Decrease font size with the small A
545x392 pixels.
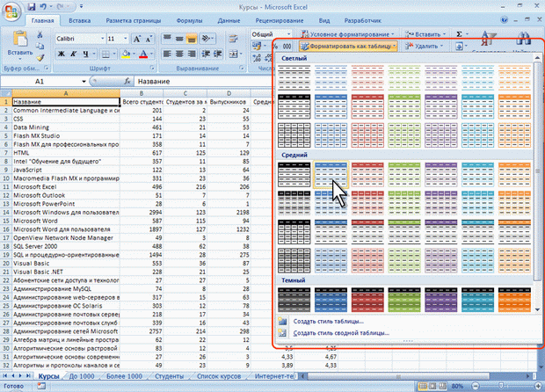149,39
